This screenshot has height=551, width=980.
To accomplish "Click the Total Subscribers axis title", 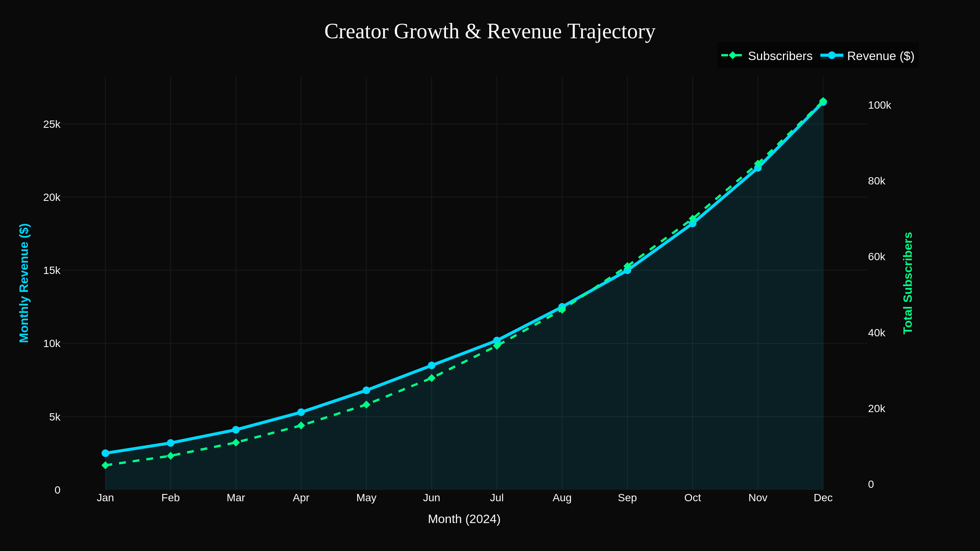I will tap(908, 283).
